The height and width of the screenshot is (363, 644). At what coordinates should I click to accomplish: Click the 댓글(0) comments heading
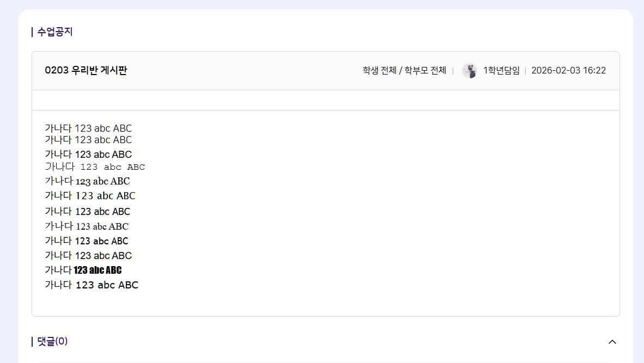pyautogui.click(x=52, y=341)
